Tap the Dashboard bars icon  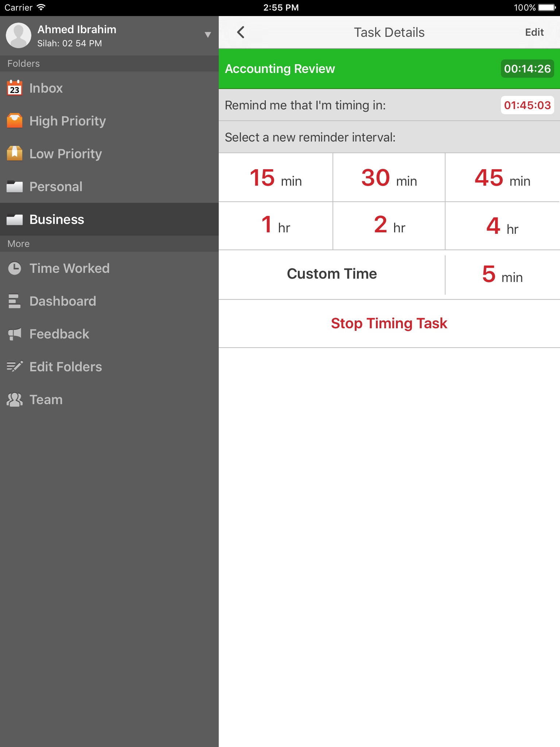coord(15,301)
